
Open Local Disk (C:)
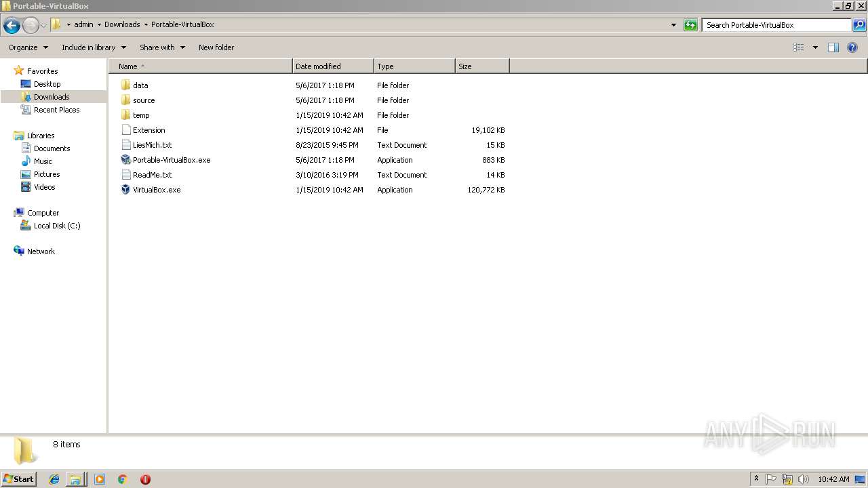[57, 226]
